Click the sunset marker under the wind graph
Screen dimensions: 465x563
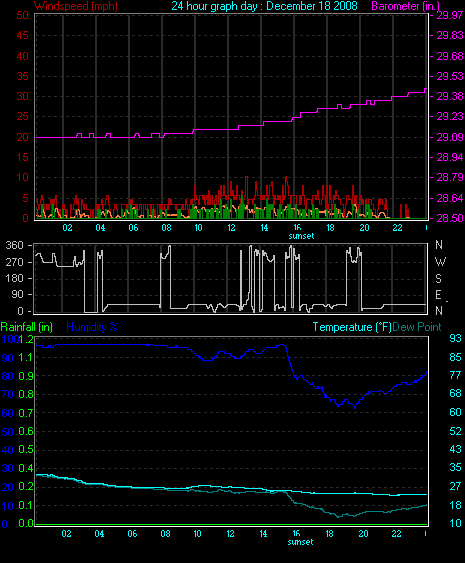coord(301,236)
